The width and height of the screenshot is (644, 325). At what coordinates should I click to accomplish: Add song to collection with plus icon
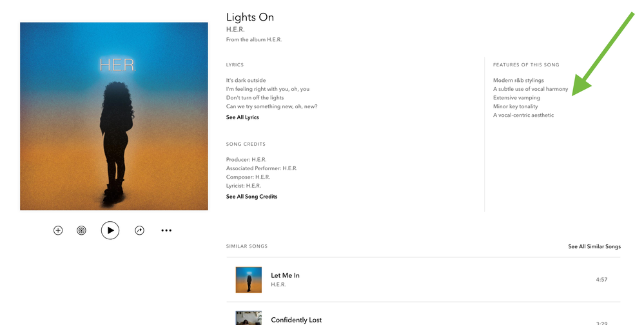[58, 230]
